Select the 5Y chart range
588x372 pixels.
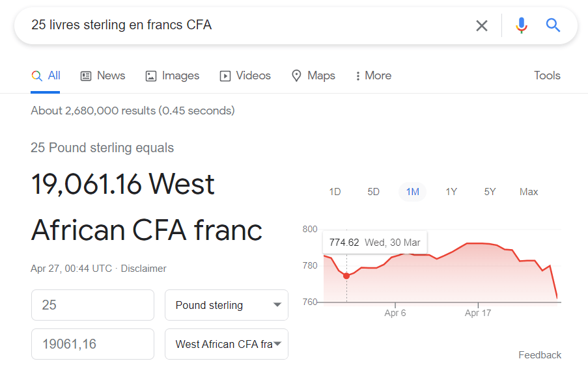point(490,192)
